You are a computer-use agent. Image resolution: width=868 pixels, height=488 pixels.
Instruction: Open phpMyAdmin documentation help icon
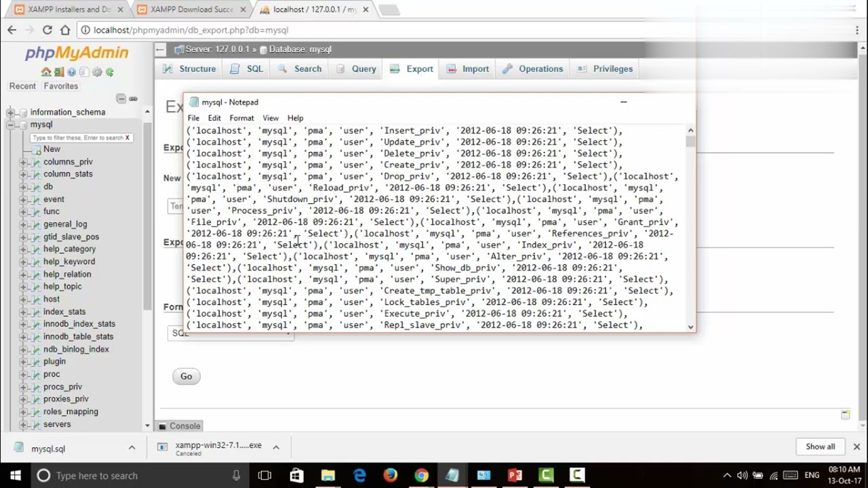point(71,72)
